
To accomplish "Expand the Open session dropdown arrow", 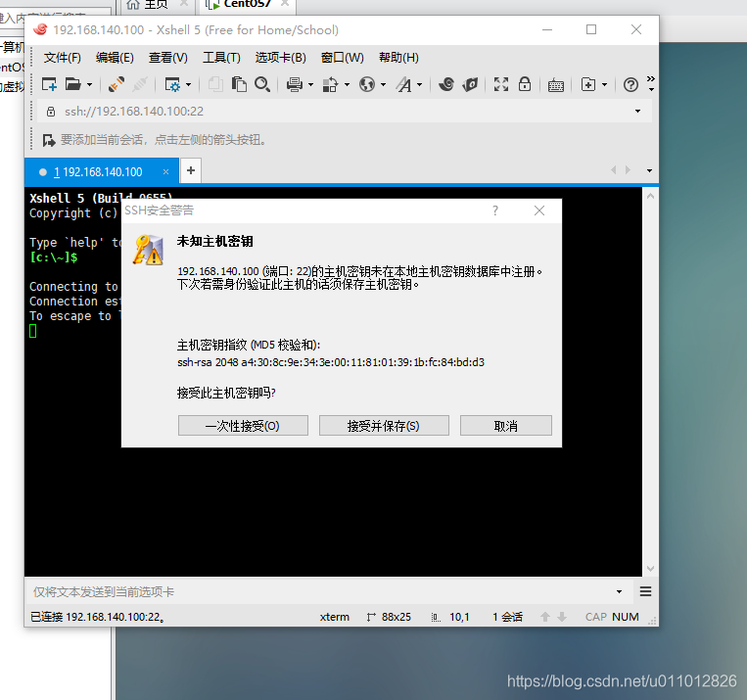I will click(89, 85).
